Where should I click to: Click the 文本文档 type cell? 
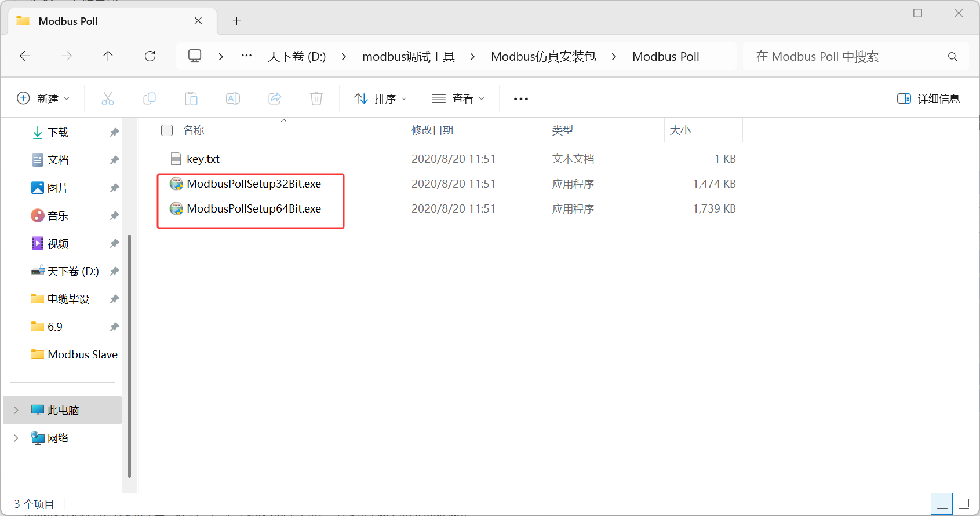tap(573, 159)
